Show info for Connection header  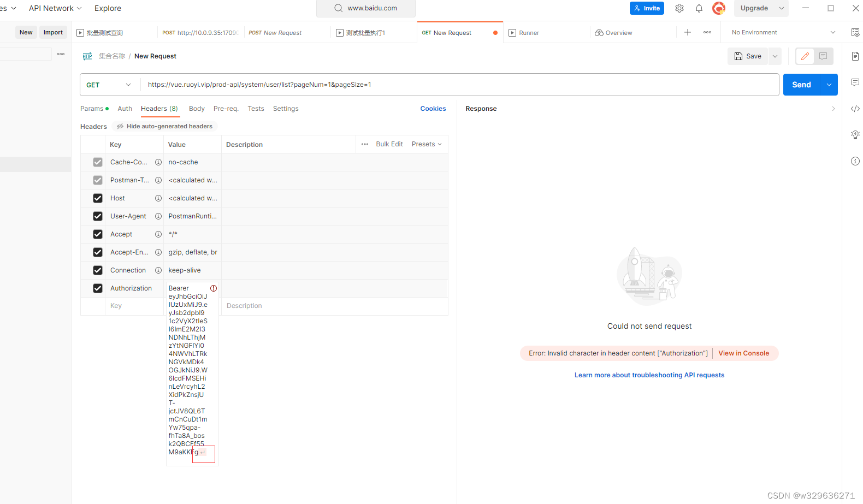coord(158,270)
